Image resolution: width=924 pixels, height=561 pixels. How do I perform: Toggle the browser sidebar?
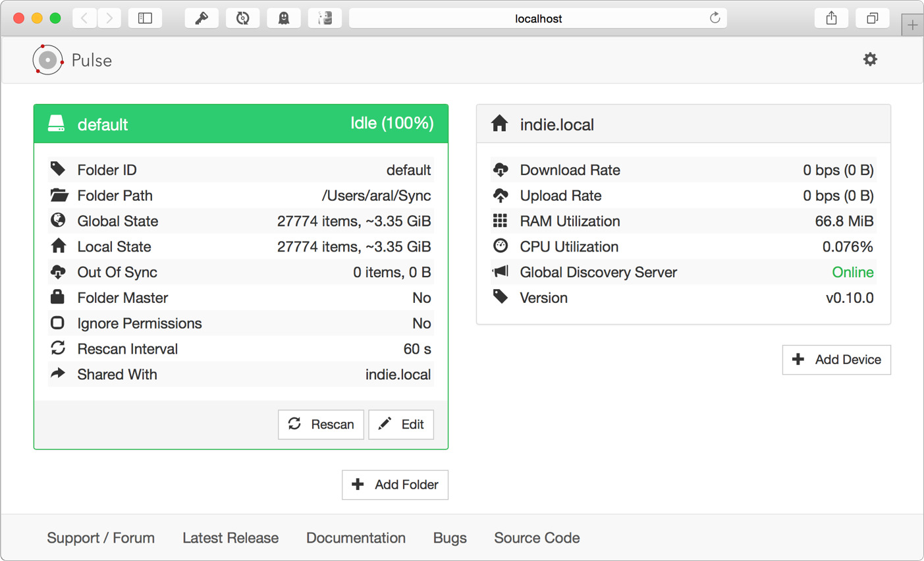click(x=145, y=18)
